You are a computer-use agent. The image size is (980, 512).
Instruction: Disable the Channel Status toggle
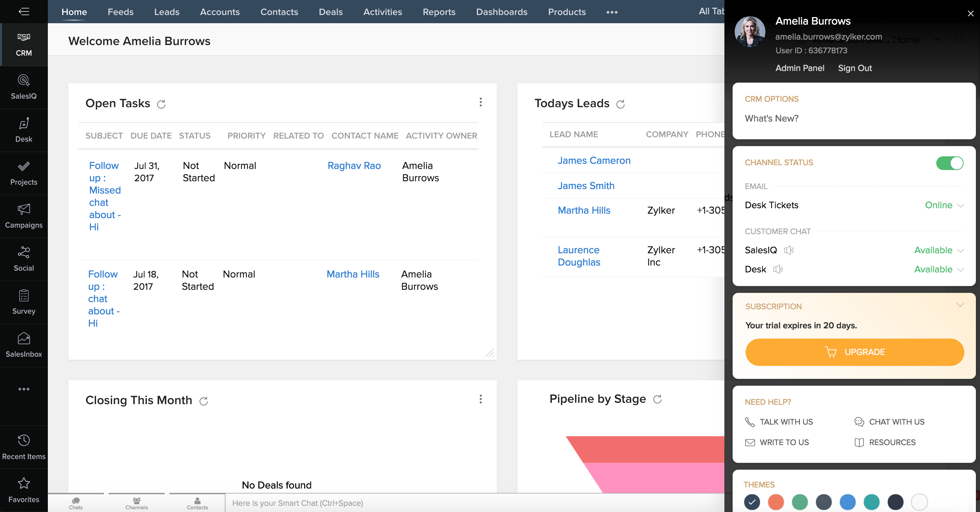coord(949,163)
